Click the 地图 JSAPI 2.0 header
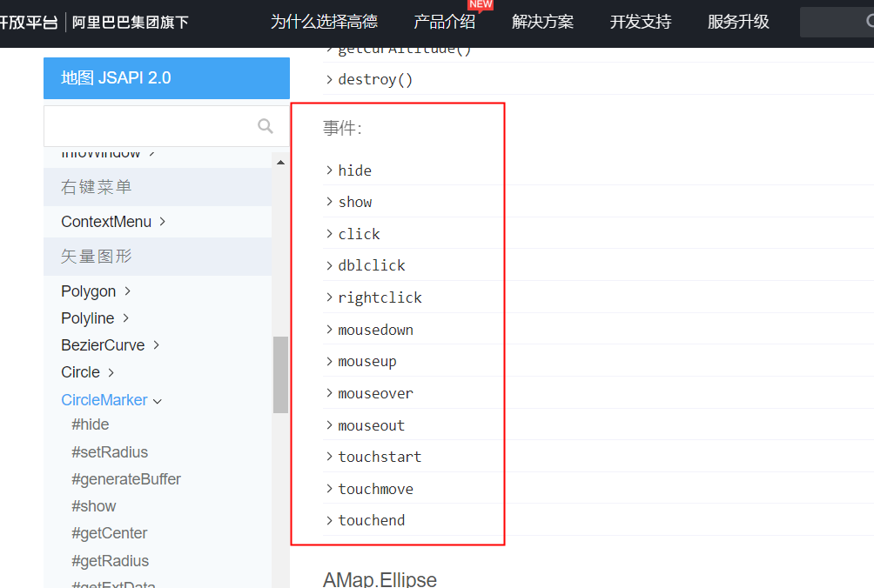874x588 pixels. (x=166, y=78)
